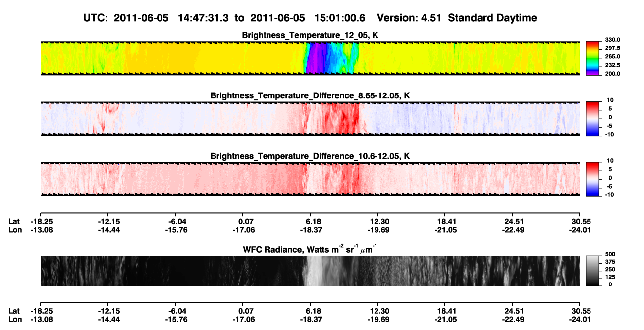Screen dimensions: 644x330
Task: Click the red-blue colorbar beside the 8.65-12.05 panel
Action: [592, 119]
